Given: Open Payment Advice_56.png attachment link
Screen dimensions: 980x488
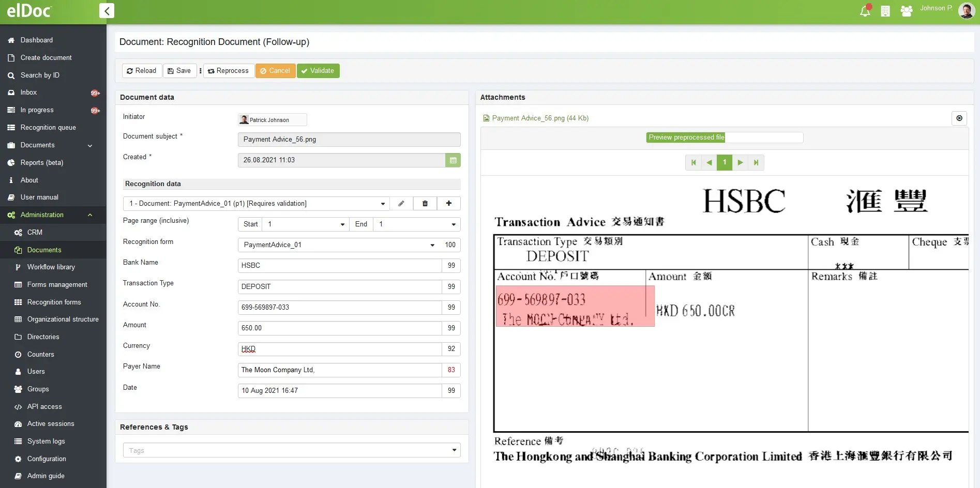Looking at the screenshot, I should (x=539, y=118).
